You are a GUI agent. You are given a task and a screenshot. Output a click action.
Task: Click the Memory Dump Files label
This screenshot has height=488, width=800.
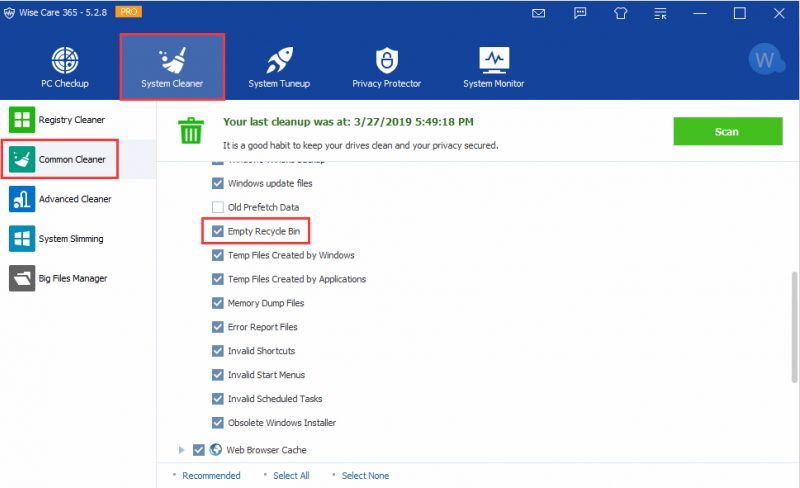click(x=266, y=303)
